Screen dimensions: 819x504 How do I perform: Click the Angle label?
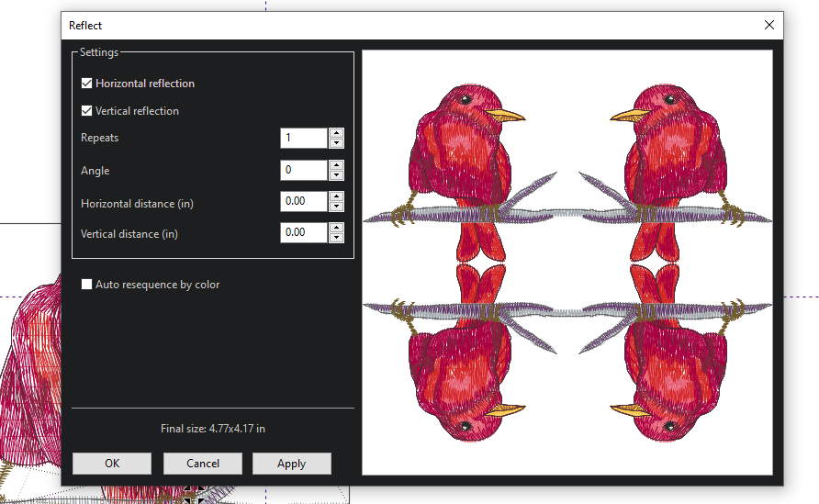95,171
